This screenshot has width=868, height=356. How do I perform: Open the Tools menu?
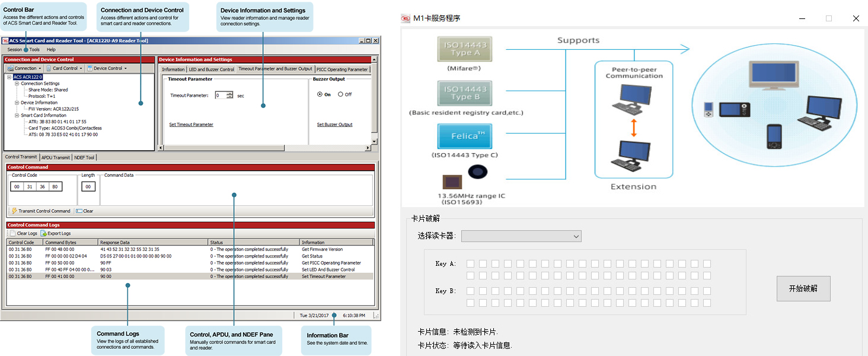pyautogui.click(x=34, y=50)
